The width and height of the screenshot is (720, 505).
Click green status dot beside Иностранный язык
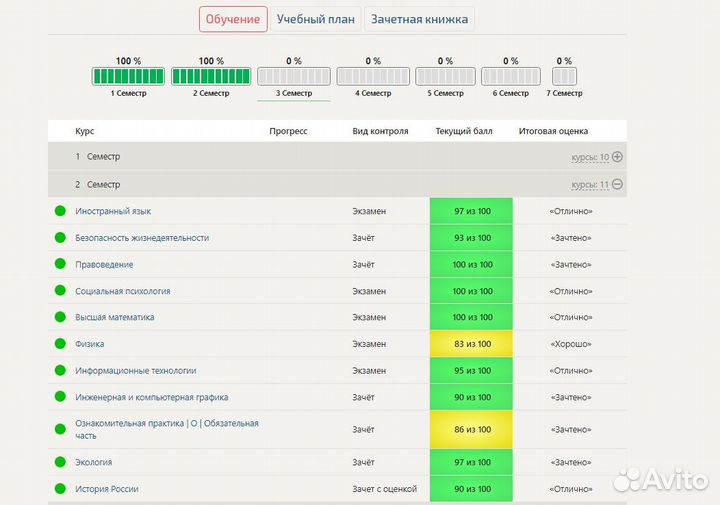pos(60,211)
